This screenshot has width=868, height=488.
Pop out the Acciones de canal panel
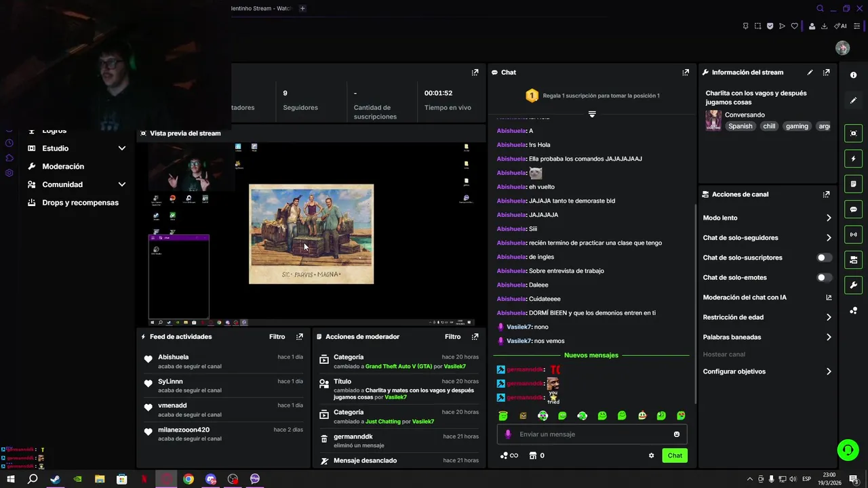tap(826, 195)
